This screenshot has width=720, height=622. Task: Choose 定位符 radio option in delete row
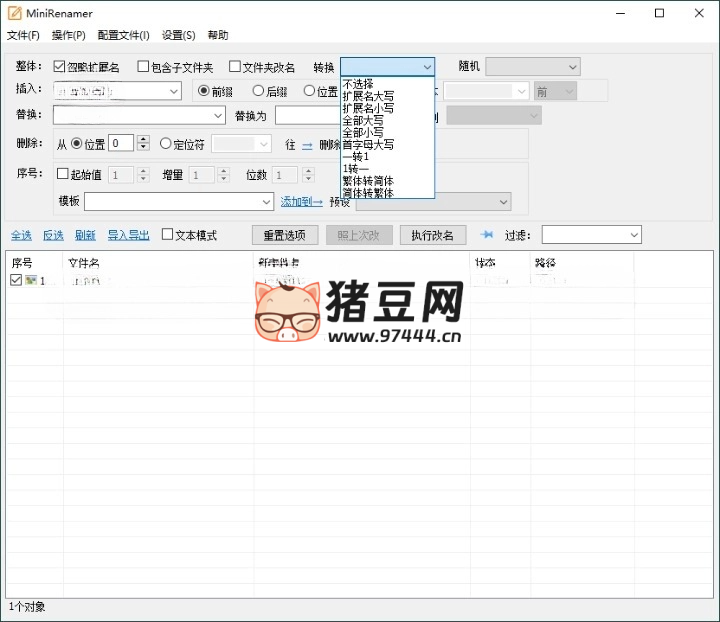pyautogui.click(x=166, y=144)
